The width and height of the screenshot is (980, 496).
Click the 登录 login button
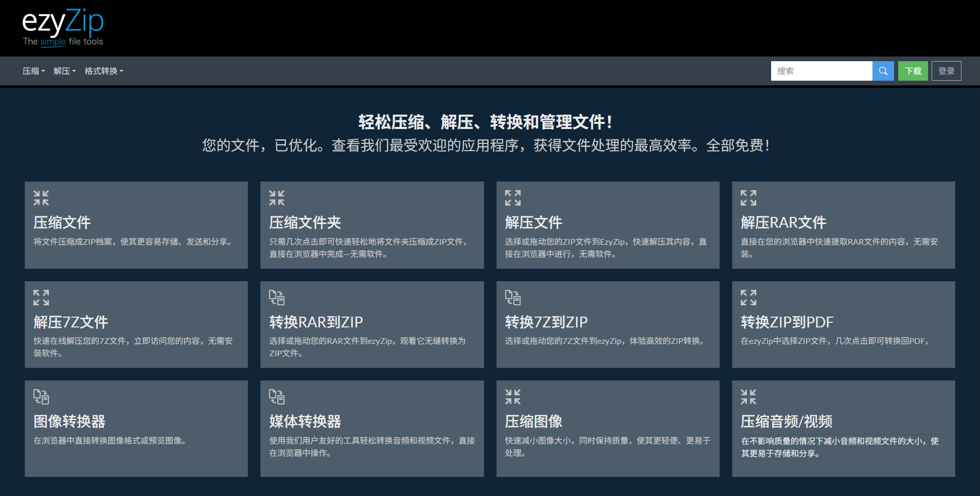click(x=946, y=71)
